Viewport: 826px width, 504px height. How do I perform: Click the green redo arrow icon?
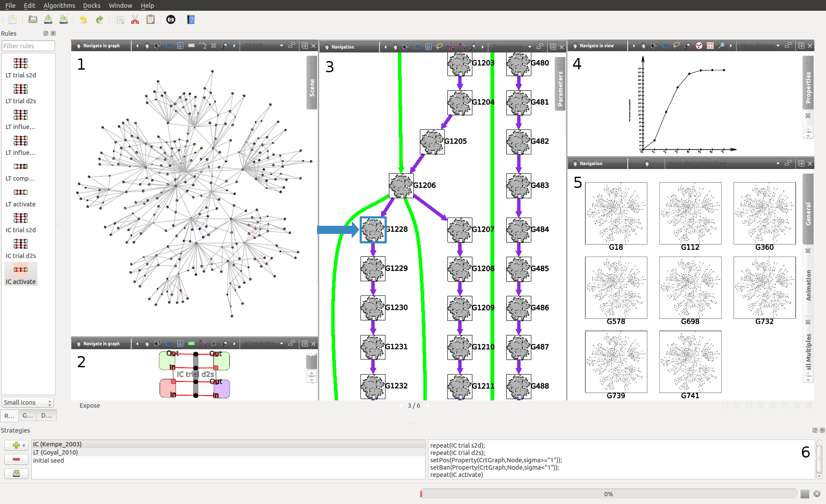(99, 19)
